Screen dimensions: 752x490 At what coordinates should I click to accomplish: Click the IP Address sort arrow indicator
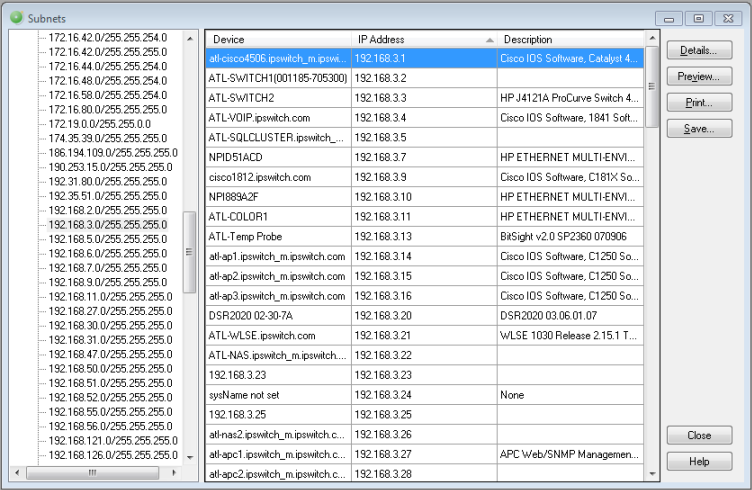[489, 40]
